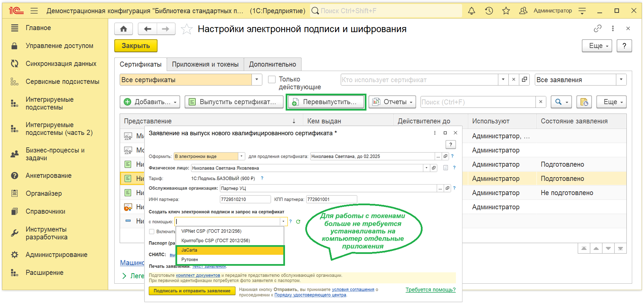Image resolution: width=644 pixels, height=307 pixels.
Task: Click the home button icon
Action: coord(123,29)
